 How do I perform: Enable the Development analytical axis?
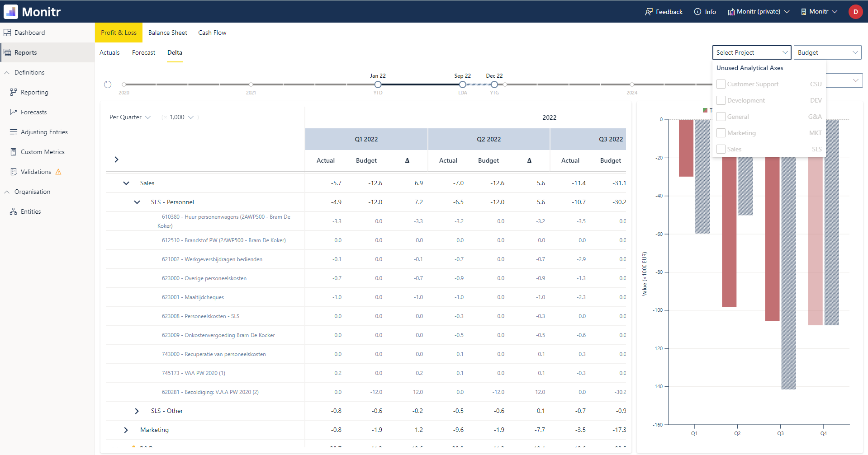[x=721, y=100]
